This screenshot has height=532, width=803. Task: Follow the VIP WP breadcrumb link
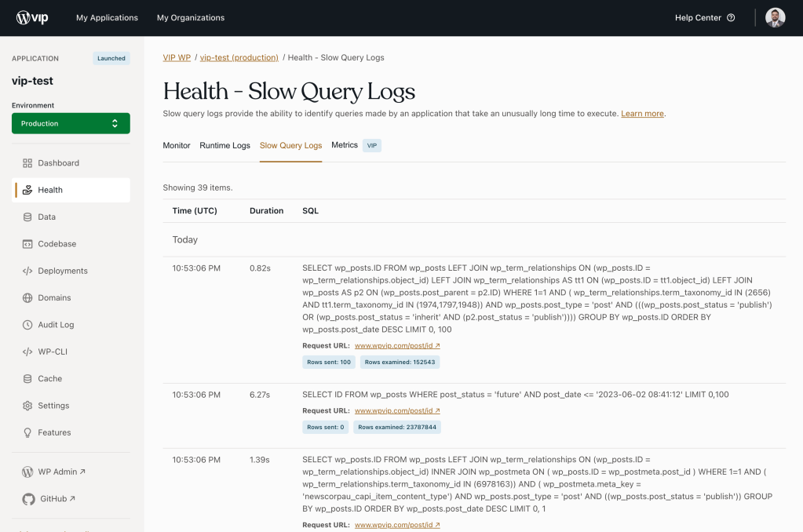(177, 57)
